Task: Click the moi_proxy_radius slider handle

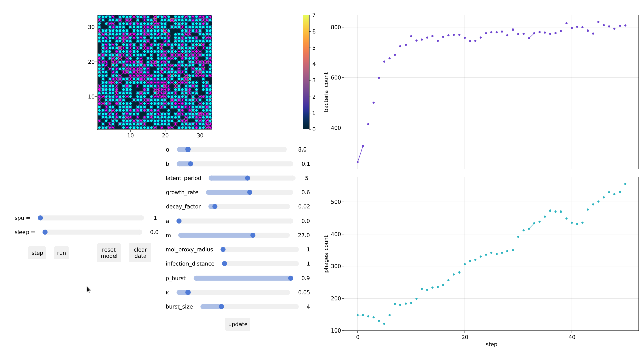Action: (223, 250)
